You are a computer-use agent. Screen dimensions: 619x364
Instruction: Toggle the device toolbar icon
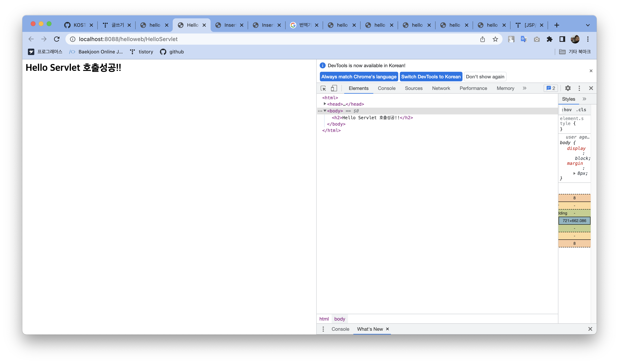pos(334,88)
